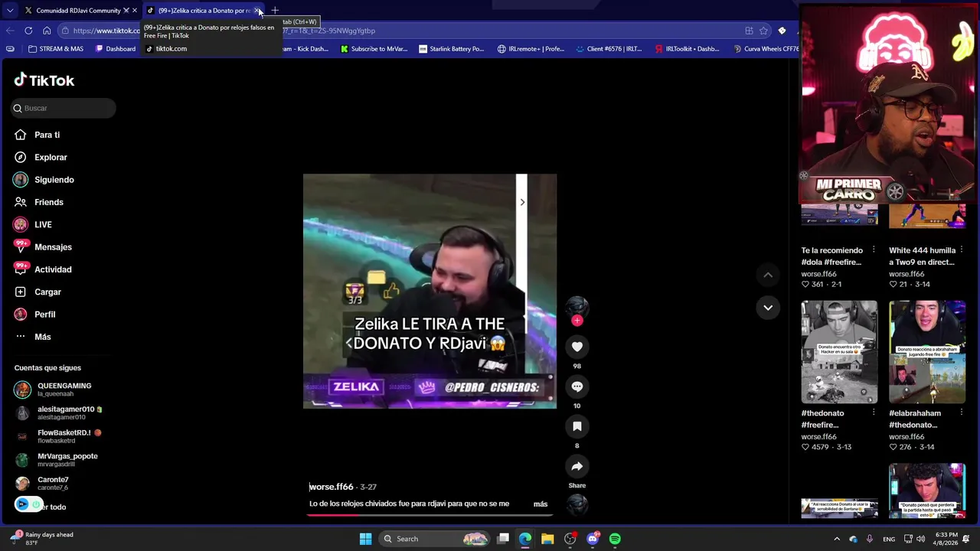Viewport: 980px width, 551px height.
Task: Open STREAM & MAS bookmarks folder
Action: tap(56, 49)
